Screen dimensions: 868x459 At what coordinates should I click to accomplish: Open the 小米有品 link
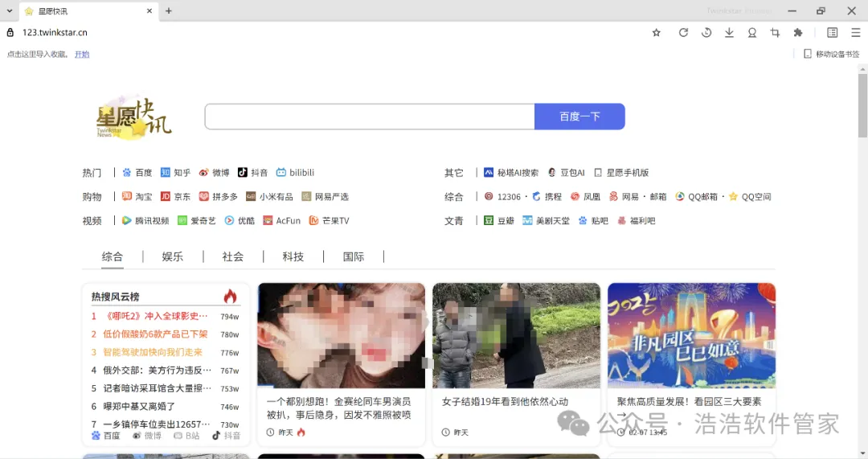(x=269, y=197)
